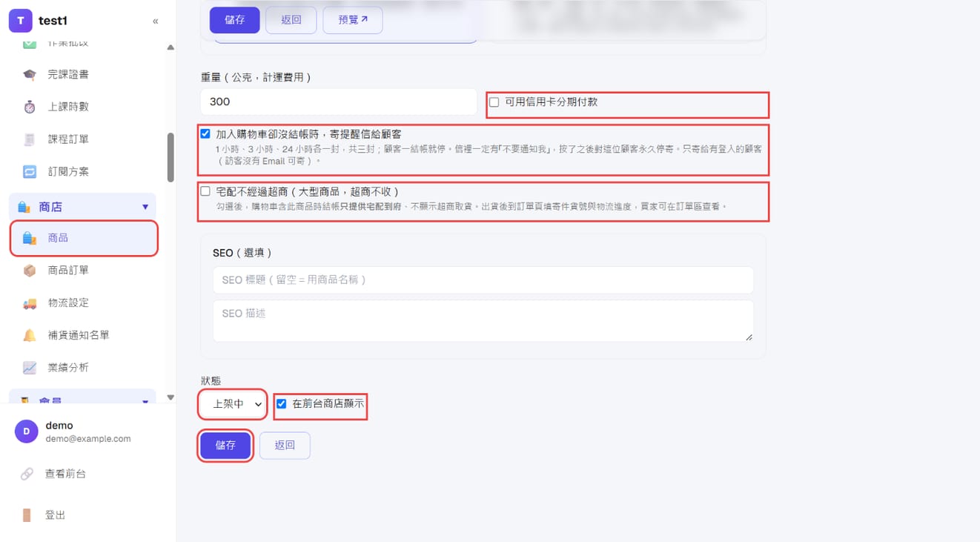This screenshot has height=542, width=980.
Task: Click the bottom 儲存 button
Action: pyautogui.click(x=225, y=446)
